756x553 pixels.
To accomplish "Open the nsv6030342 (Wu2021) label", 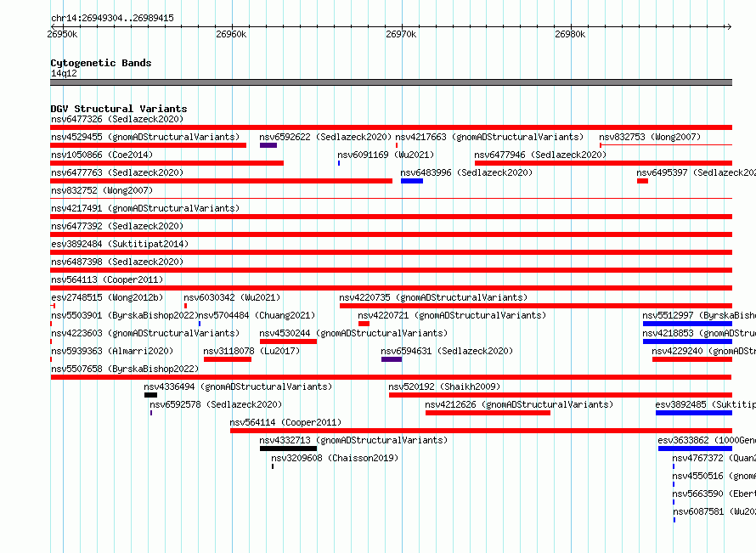I will (x=232, y=297).
